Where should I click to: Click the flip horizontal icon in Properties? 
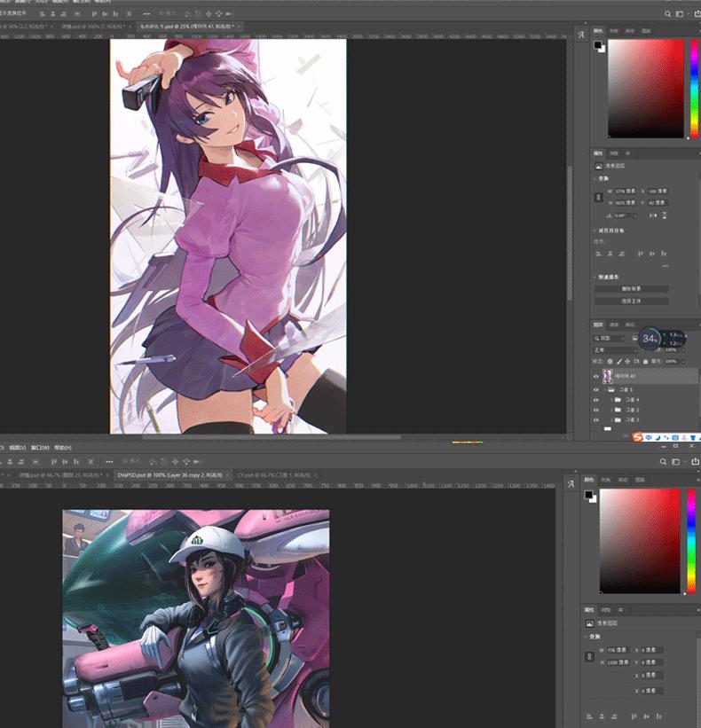[x=653, y=215]
